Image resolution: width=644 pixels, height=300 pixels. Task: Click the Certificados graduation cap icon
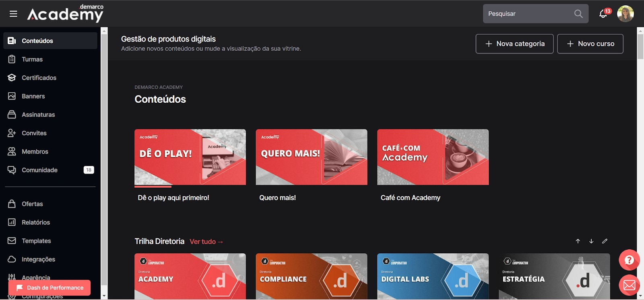point(12,78)
